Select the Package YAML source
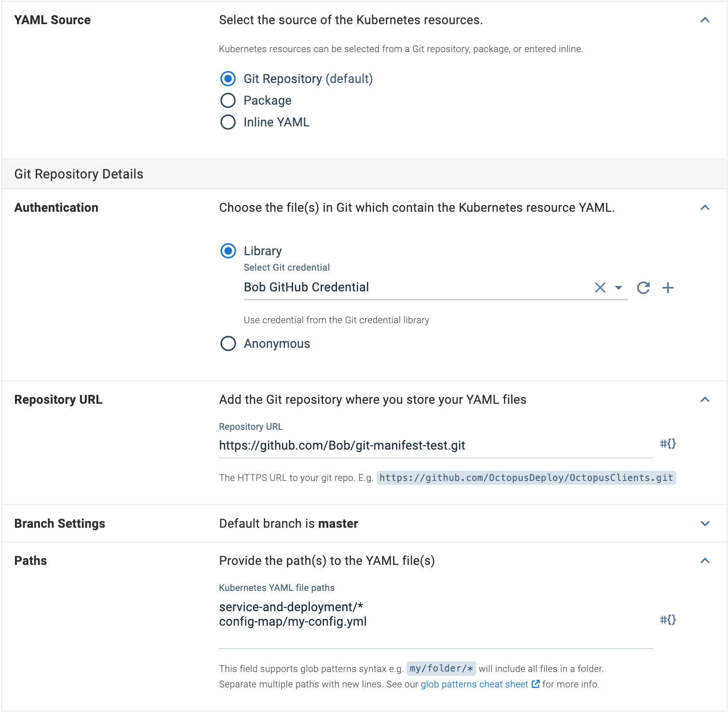Viewport: 728px width, 712px height. (x=228, y=100)
